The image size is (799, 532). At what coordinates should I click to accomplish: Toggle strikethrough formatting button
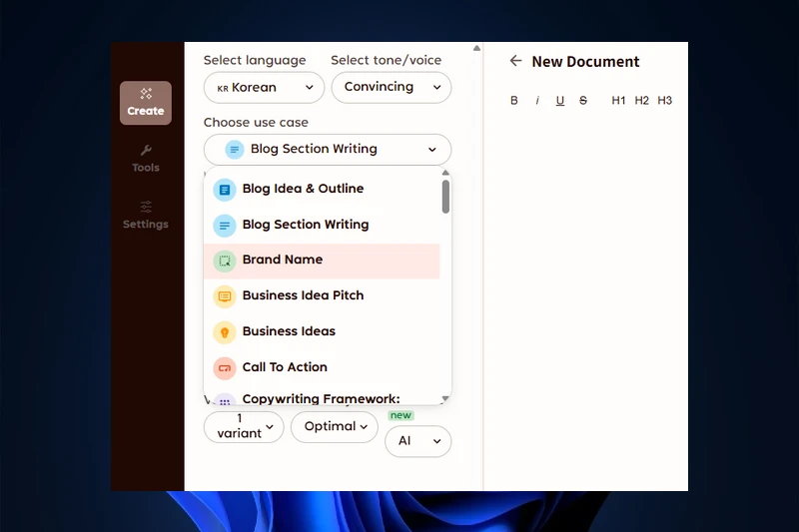583,101
